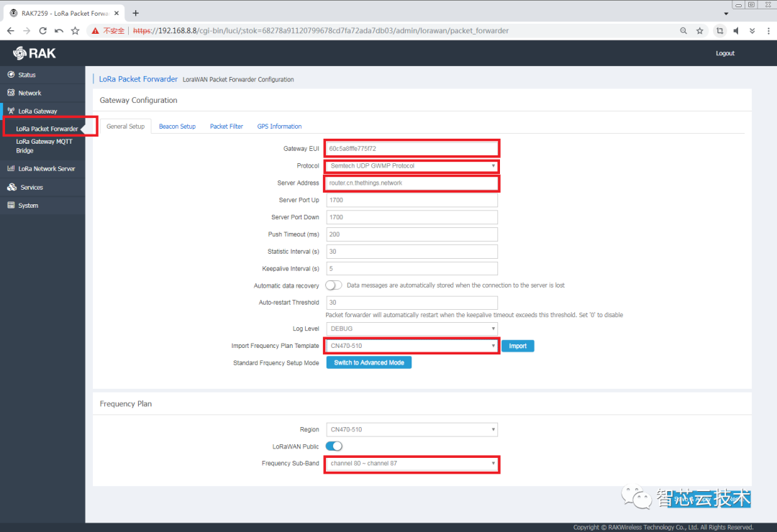Image resolution: width=777 pixels, height=532 pixels.
Task: Toggle the LoRaWAN Public switch
Action: 334,446
